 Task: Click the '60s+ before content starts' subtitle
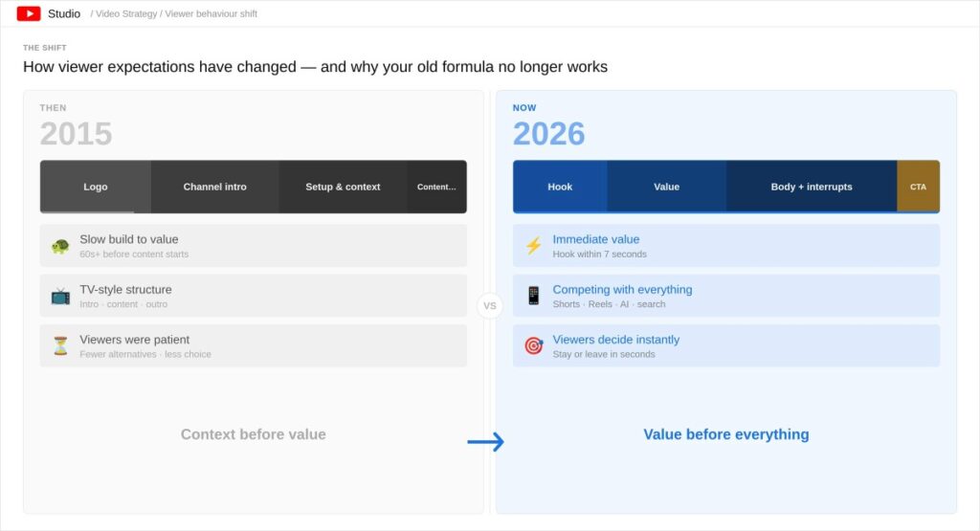pyautogui.click(x=134, y=254)
